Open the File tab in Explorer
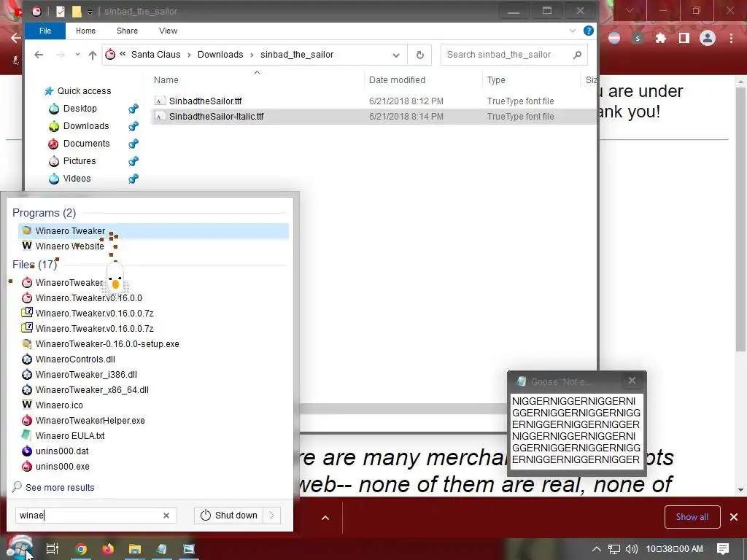 [x=45, y=31]
